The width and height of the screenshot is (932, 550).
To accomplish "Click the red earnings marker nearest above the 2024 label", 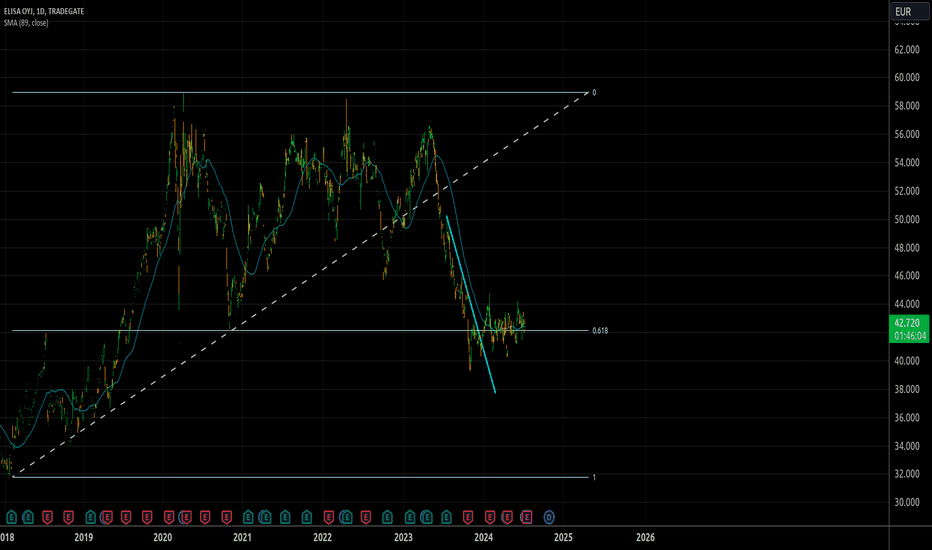I will point(489,517).
